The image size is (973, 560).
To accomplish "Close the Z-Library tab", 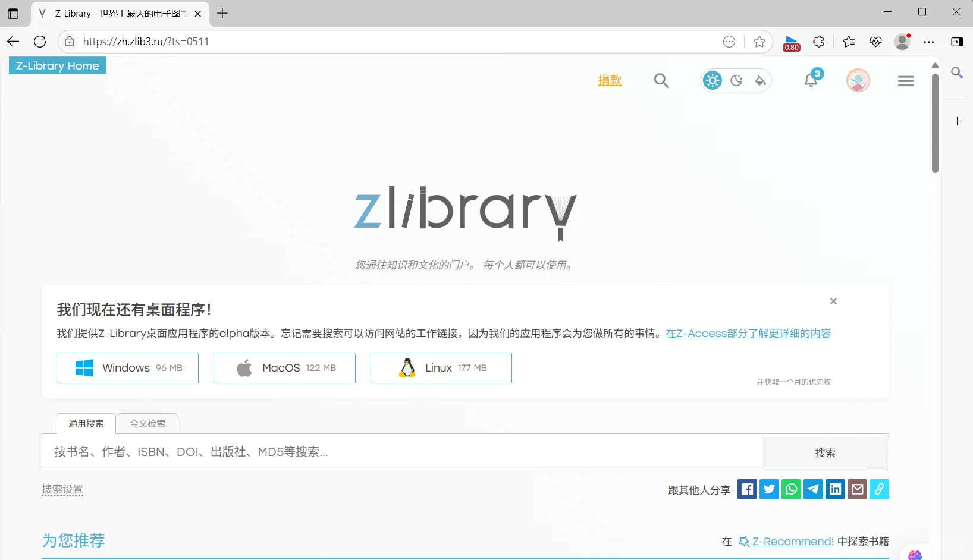I will click(x=198, y=14).
